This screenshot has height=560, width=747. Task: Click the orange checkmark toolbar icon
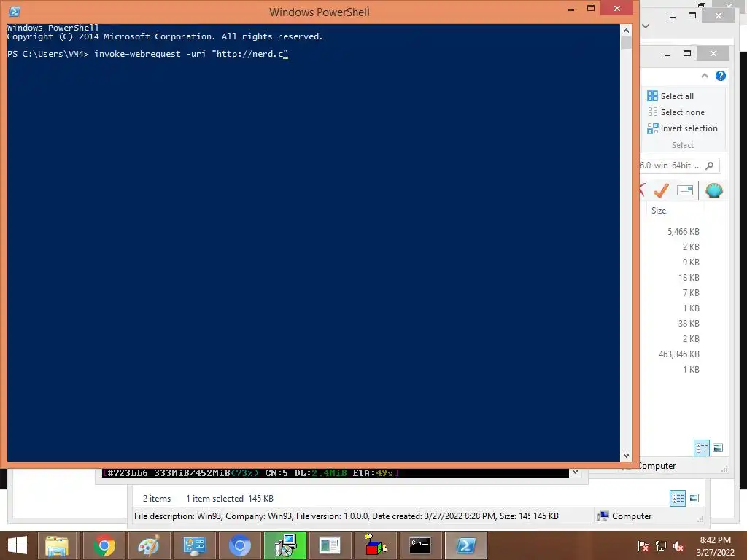(661, 190)
